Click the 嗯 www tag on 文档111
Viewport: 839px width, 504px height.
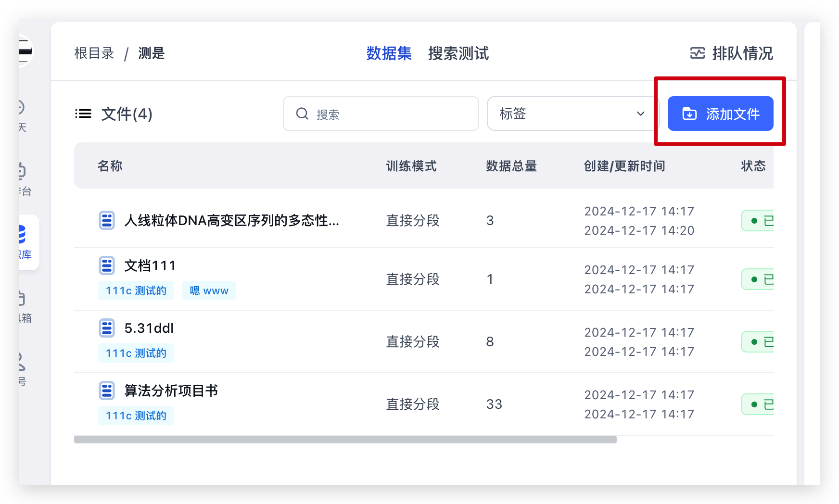(209, 290)
